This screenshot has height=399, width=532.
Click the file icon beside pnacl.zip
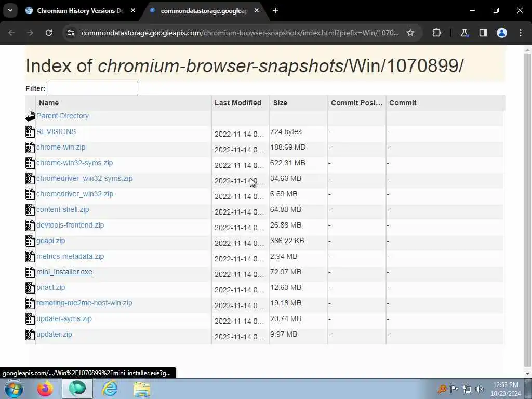[x=30, y=288]
